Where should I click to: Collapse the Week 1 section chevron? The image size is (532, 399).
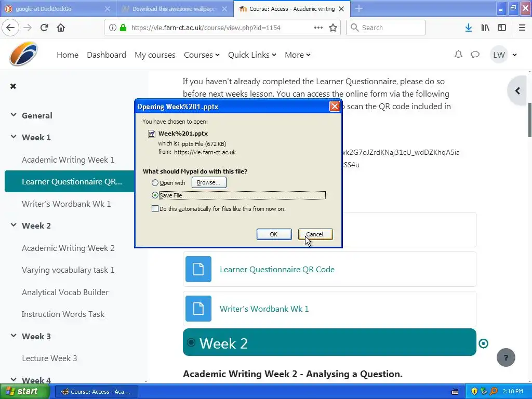pos(13,137)
